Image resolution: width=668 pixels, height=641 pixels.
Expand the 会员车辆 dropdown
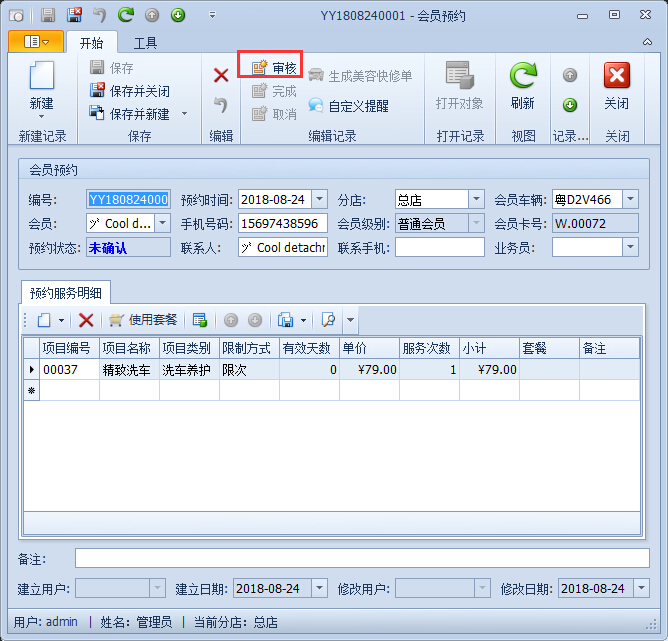click(630, 199)
